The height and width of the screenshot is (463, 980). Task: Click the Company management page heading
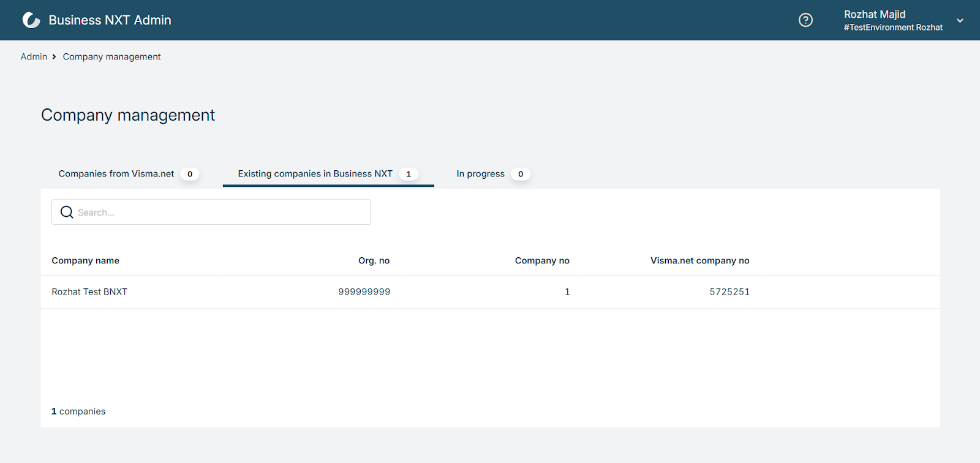point(128,115)
